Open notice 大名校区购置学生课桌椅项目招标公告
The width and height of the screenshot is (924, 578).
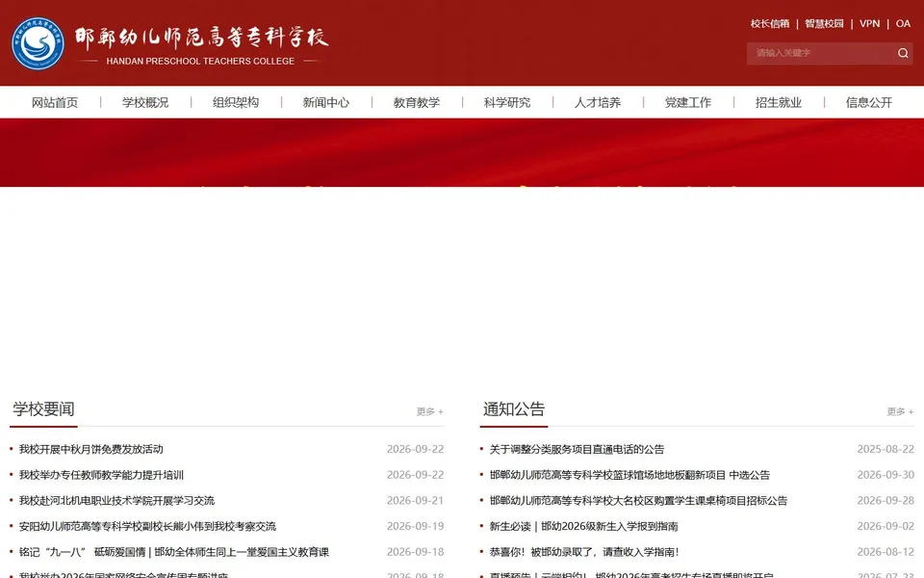(638, 500)
